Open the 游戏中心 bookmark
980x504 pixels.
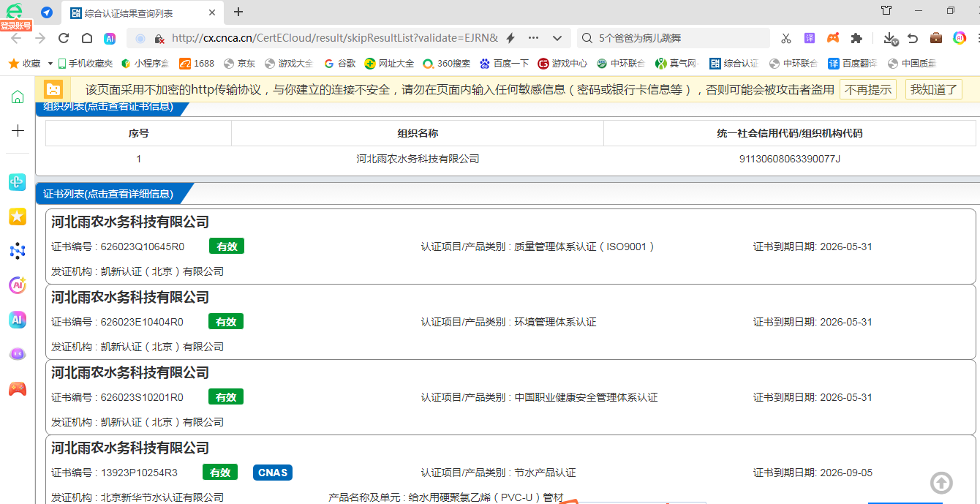[562, 64]
